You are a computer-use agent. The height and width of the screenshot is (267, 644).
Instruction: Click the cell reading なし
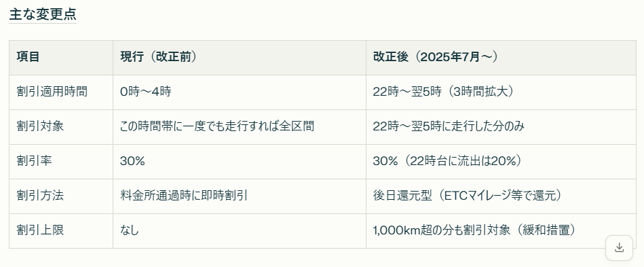tap(130, 230)
